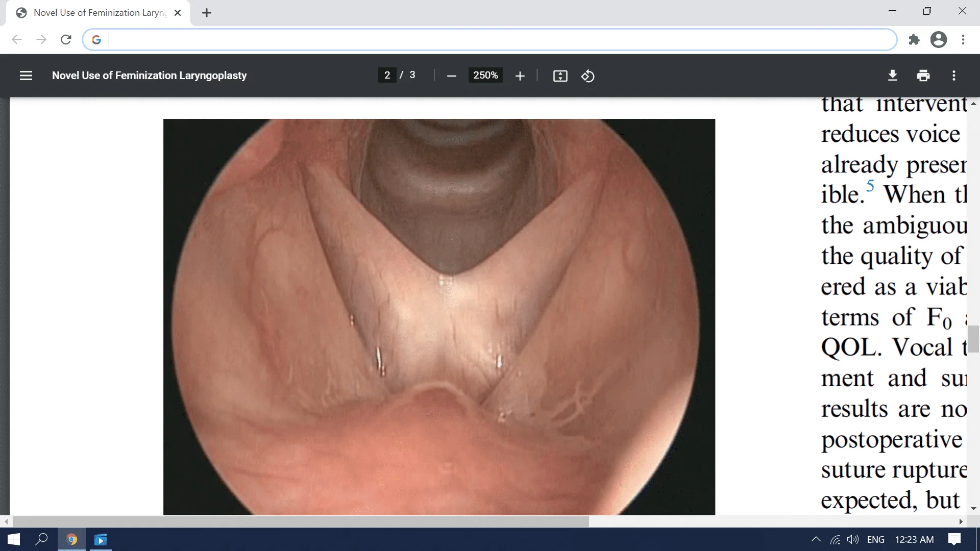Click the text 'the quality of'

coord(892,256)
